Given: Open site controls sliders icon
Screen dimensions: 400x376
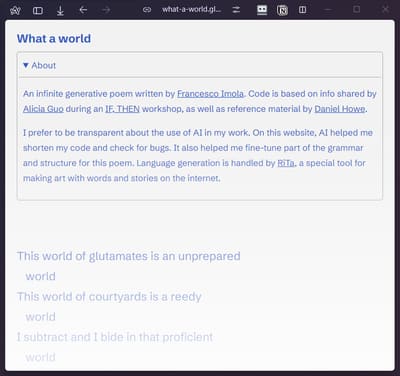Looking at the screenshot, I should (236, 10).
